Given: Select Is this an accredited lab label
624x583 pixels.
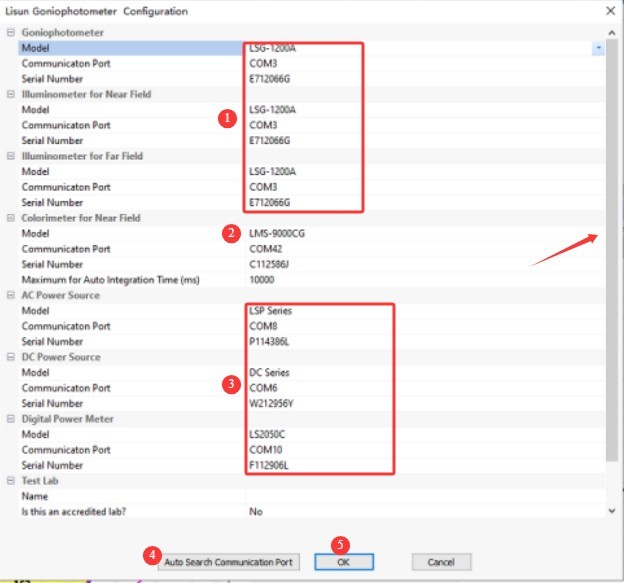Looking at the screenshot, I should (74, 512).
